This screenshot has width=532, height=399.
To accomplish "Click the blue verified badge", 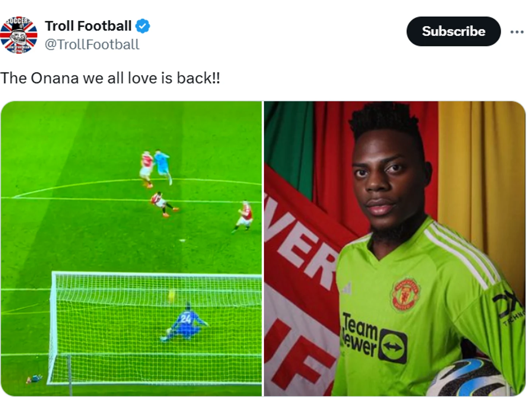I will [142, 26].
